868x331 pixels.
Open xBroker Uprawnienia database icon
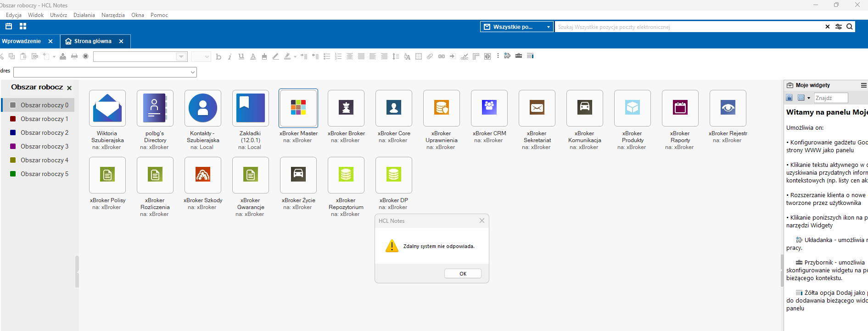pyautogui.click(x=442, y=108)
